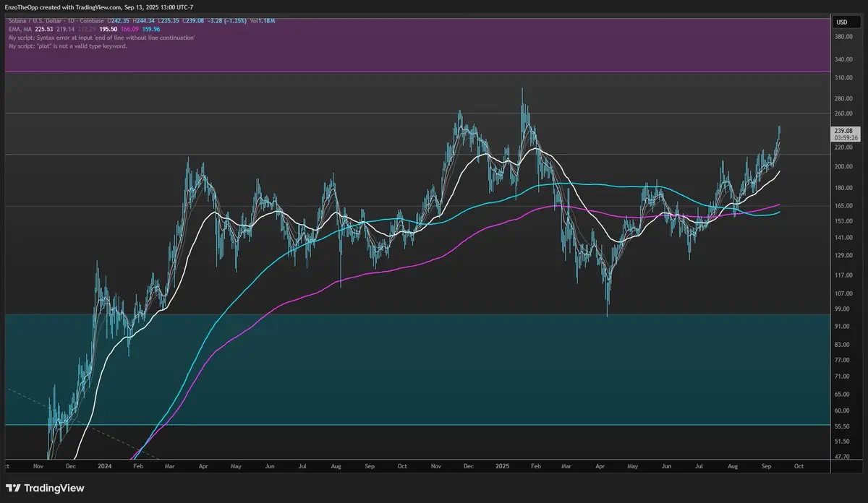Click the current price label 239.08 on axis

tap(843, 131)
